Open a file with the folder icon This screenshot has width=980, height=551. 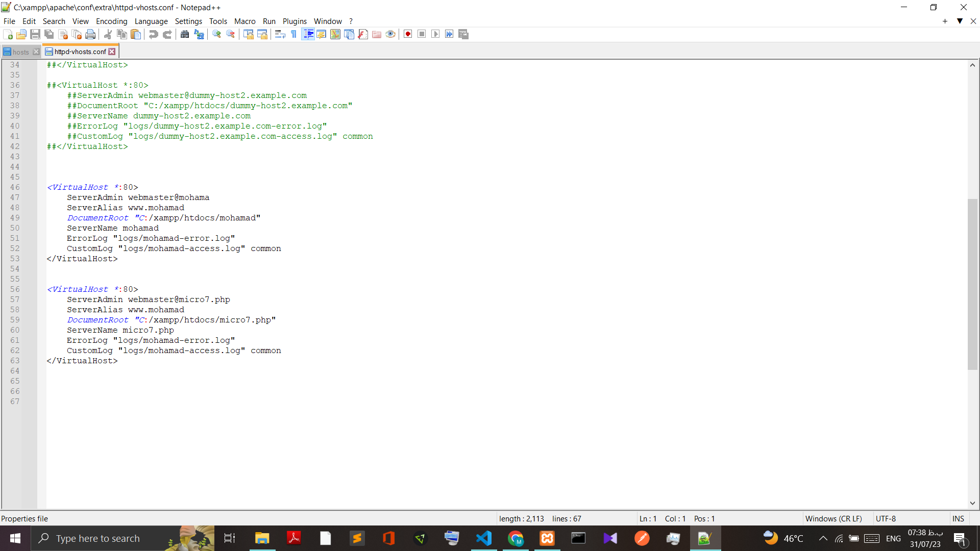[21, 34]
